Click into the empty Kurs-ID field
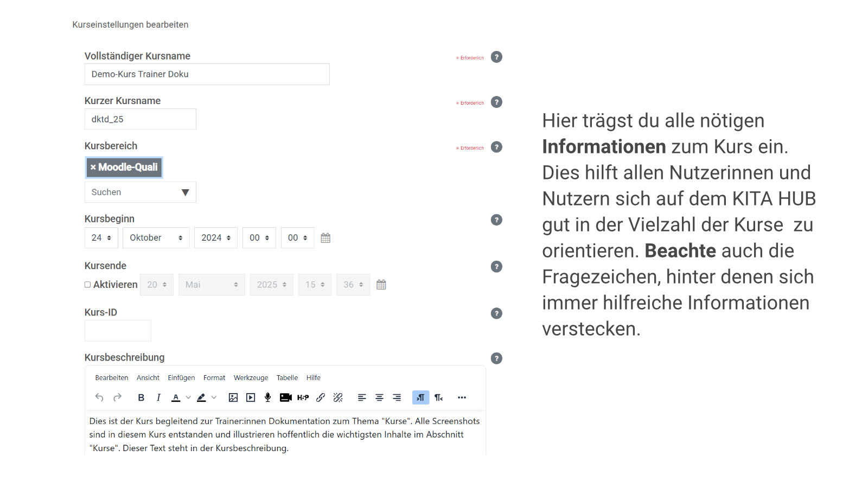 tap(118, 331)
